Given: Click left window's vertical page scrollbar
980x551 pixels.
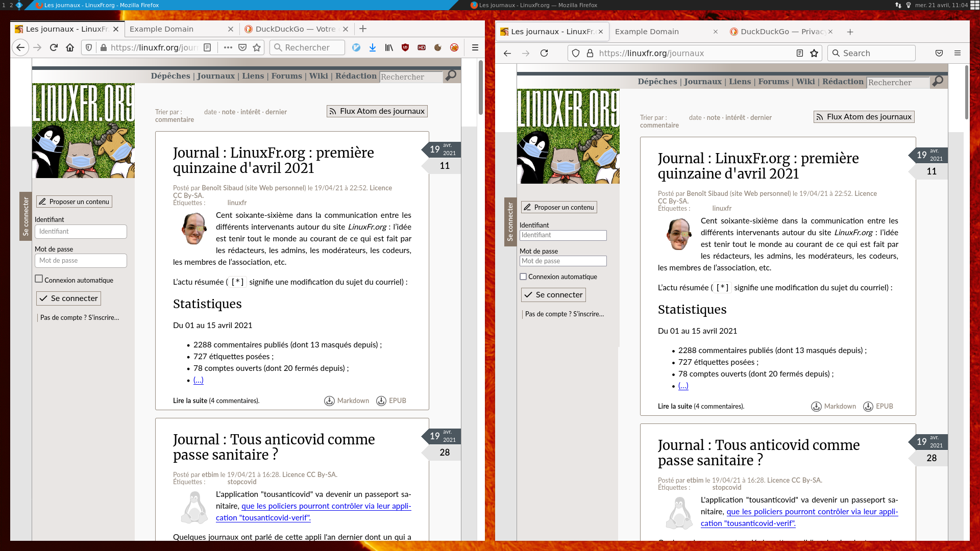Looking at the screenshot, I should click(481, 87).
